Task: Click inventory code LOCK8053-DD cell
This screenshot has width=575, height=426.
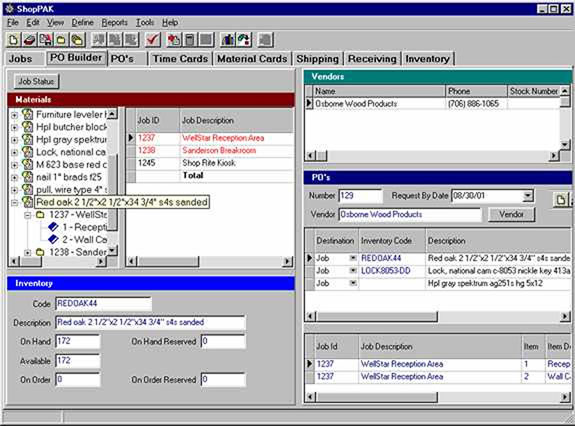Action: click(x=392, y=271)
